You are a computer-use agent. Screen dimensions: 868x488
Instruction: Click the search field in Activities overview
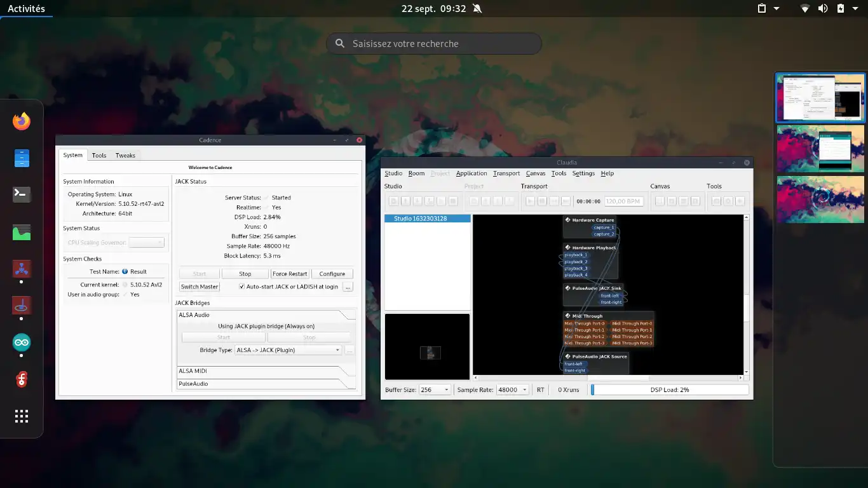(x=434, y=44)
